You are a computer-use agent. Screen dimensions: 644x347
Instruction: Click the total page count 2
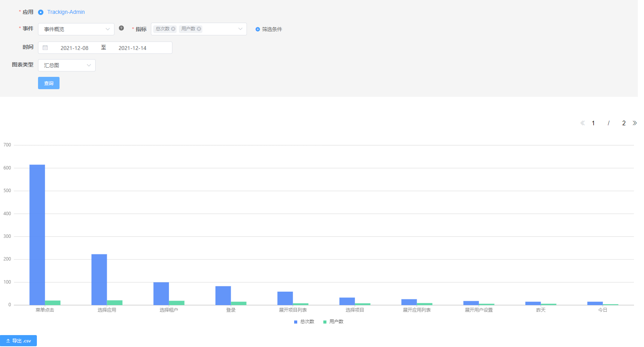coord(624,123)
